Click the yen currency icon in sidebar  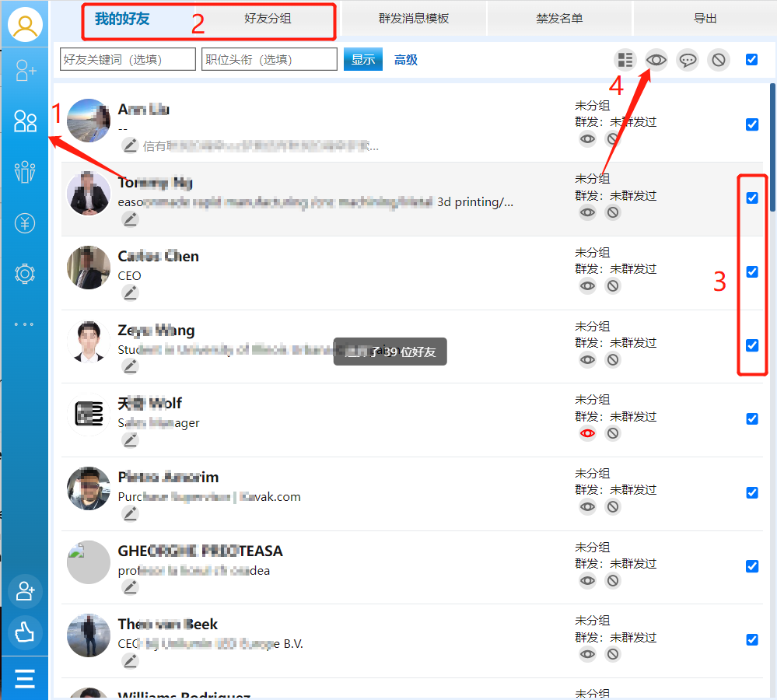(25, 224)
